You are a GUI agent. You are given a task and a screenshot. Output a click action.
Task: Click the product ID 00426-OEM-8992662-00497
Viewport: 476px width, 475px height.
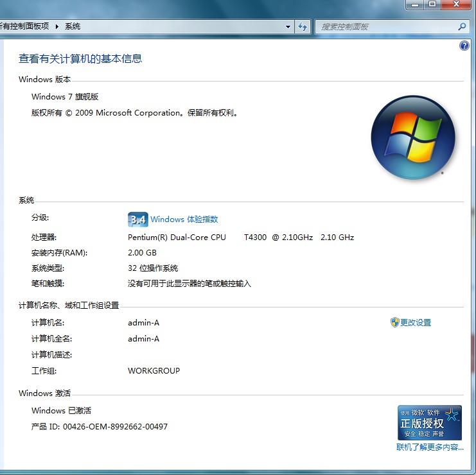[x=115, y=427]
